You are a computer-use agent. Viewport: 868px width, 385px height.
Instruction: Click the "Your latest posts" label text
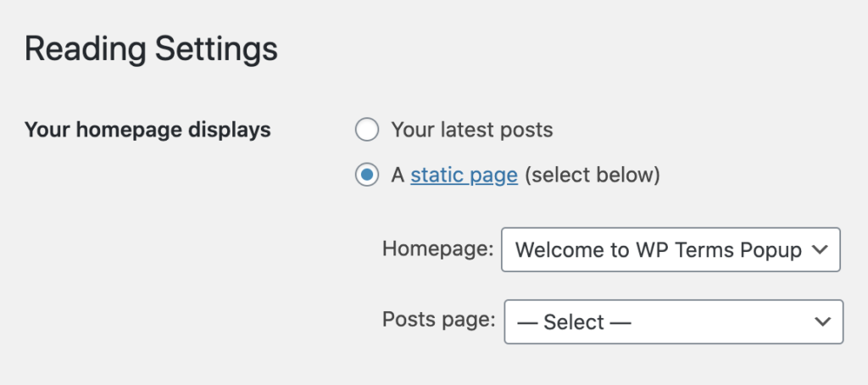coord(472,131)
